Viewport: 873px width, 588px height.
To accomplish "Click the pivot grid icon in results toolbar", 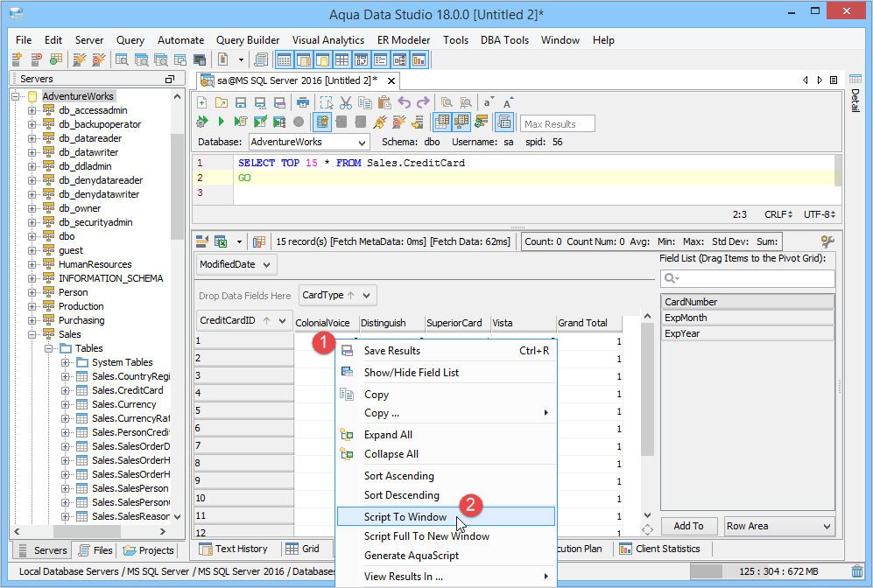I will coord(259,242).
